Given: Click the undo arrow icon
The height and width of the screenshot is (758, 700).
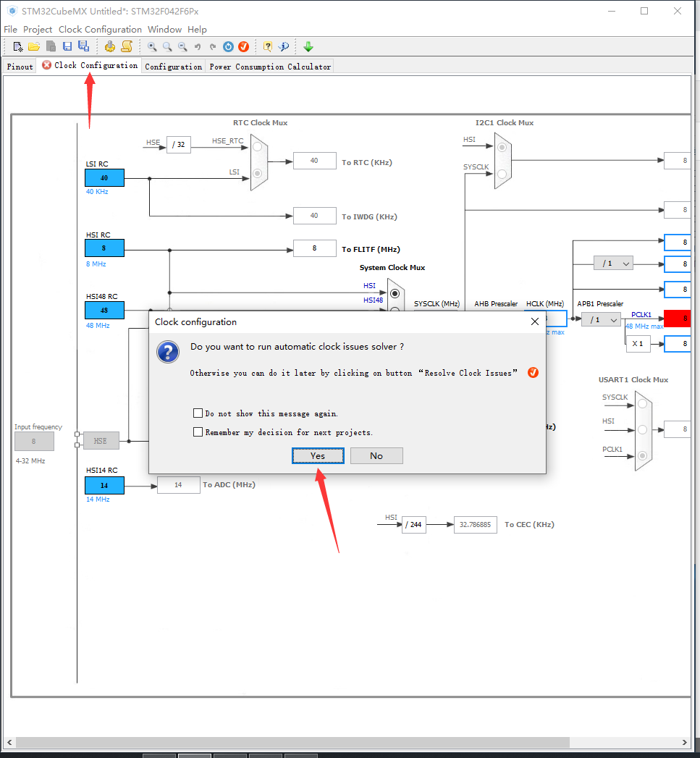Looking at the screenshot, I should click(198, 46).
